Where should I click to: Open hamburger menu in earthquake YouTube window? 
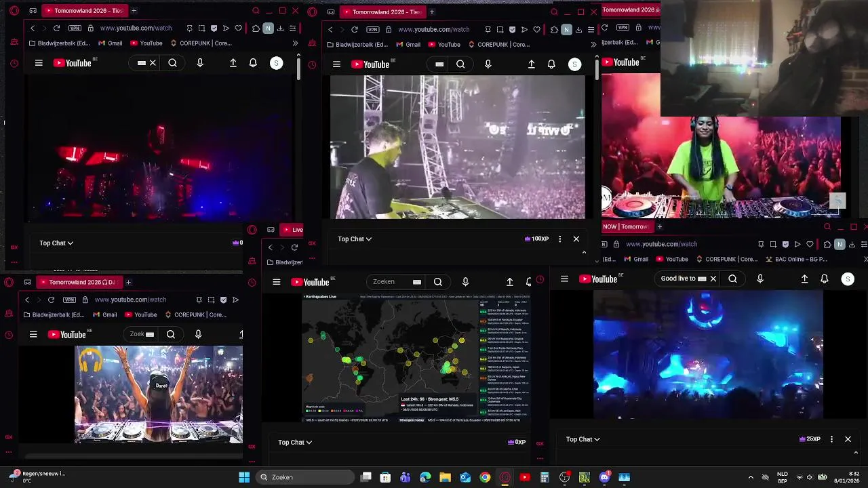[276, 282]
